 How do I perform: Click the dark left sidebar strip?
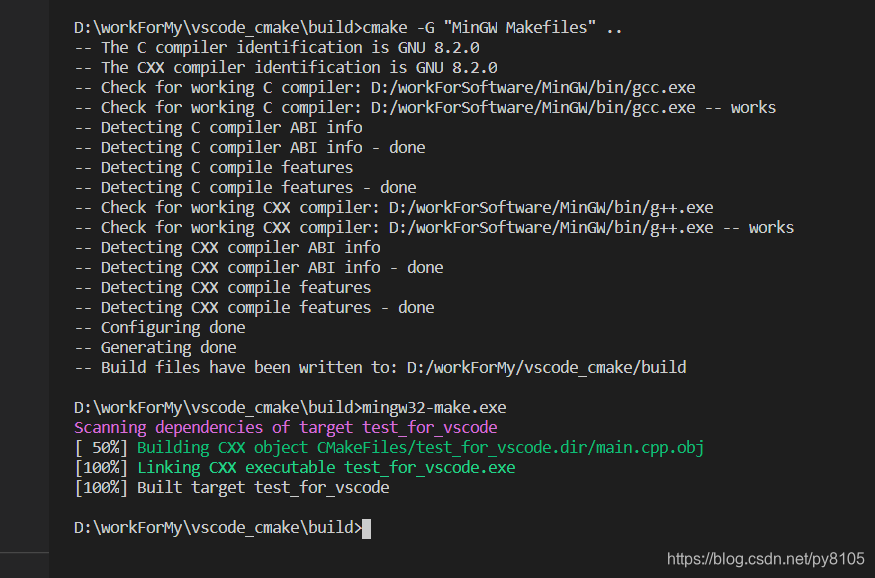[x=25, y=276]
